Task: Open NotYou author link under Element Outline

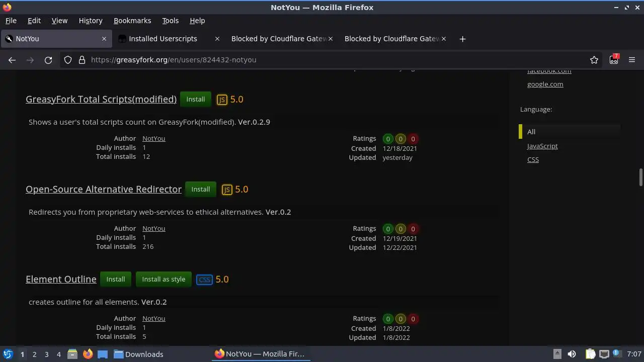Action: [x=154, y=318]
